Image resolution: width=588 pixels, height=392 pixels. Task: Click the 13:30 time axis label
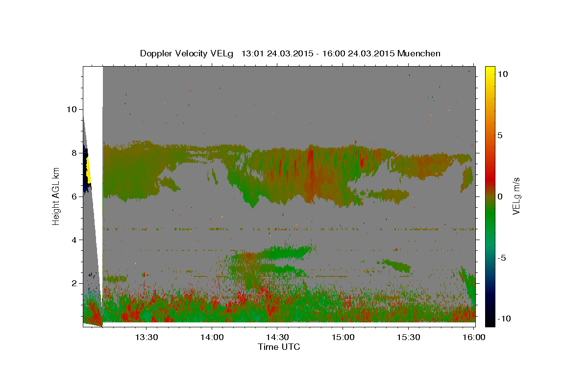click(x=146, y=337)
